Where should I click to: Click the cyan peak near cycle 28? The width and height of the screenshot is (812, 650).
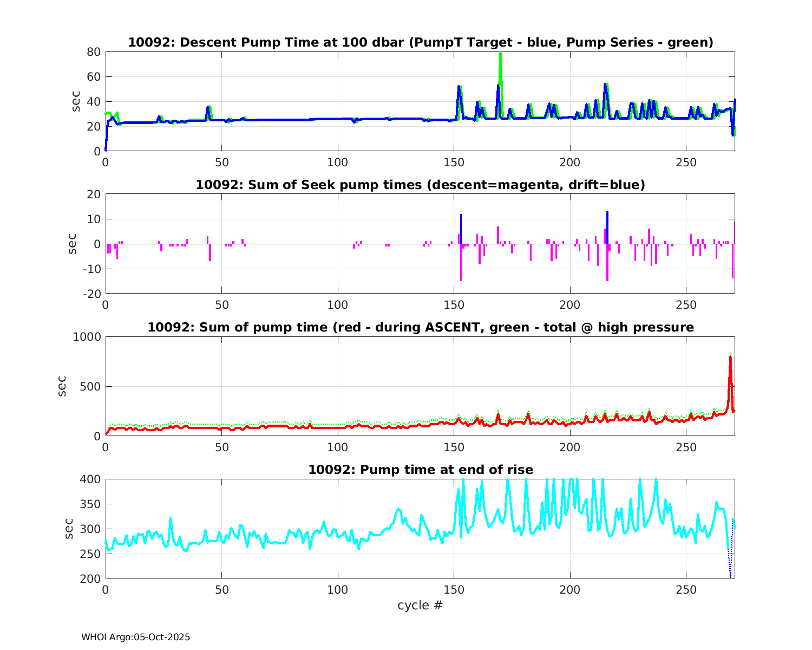click(171, 520)
